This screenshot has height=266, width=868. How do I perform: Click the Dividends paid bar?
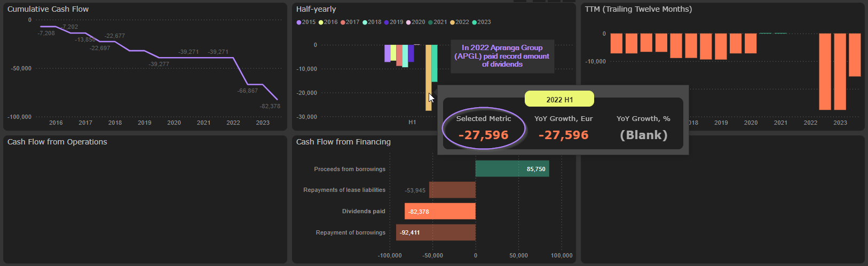coord(440,212)
